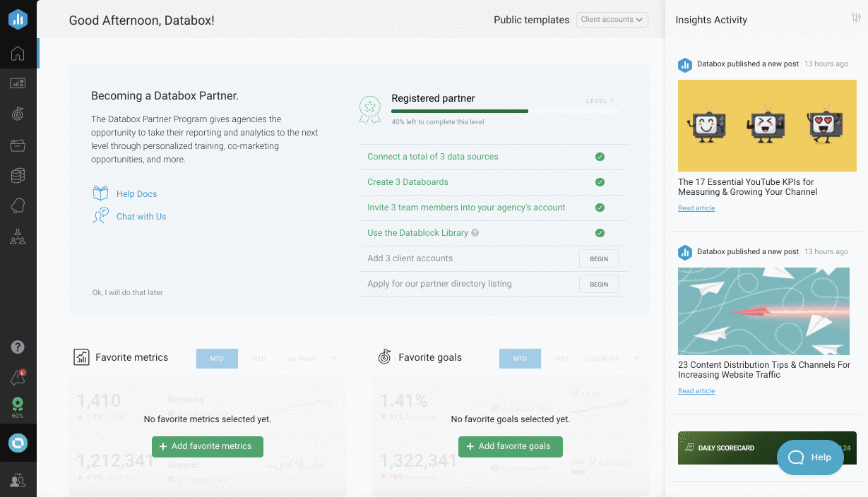
Task: Click checkmark for Use the Datablock Library
Action: tap(600, 233)
